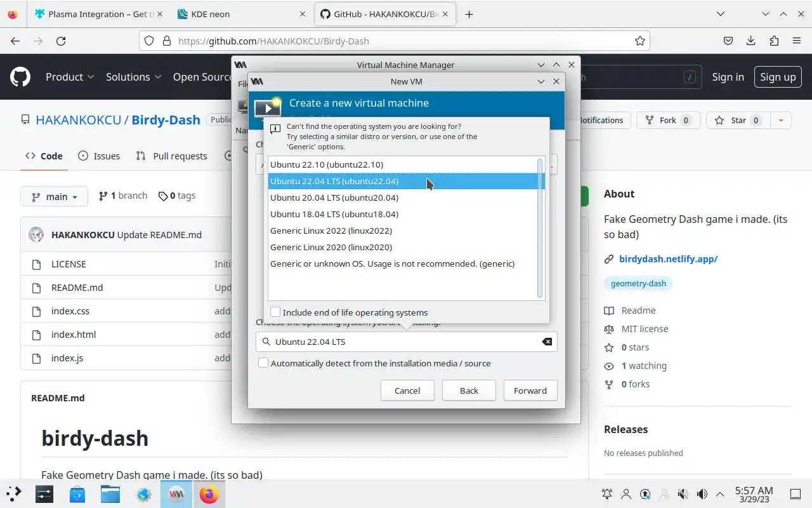Image resolution: width=812 pixels, height=508 pixels.
Task: Open the volume speaker tray icon
Action: pyautogui.click(x=702, y=494)
